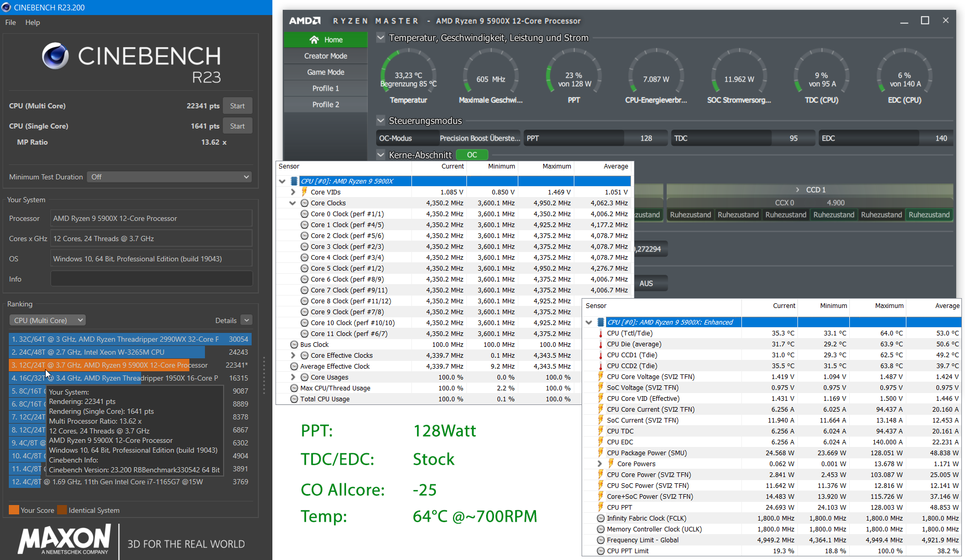The width and height of the screenshot is (965, 560).
Task: Expand the Core VIDs tree row
Action: pos(293,192)
